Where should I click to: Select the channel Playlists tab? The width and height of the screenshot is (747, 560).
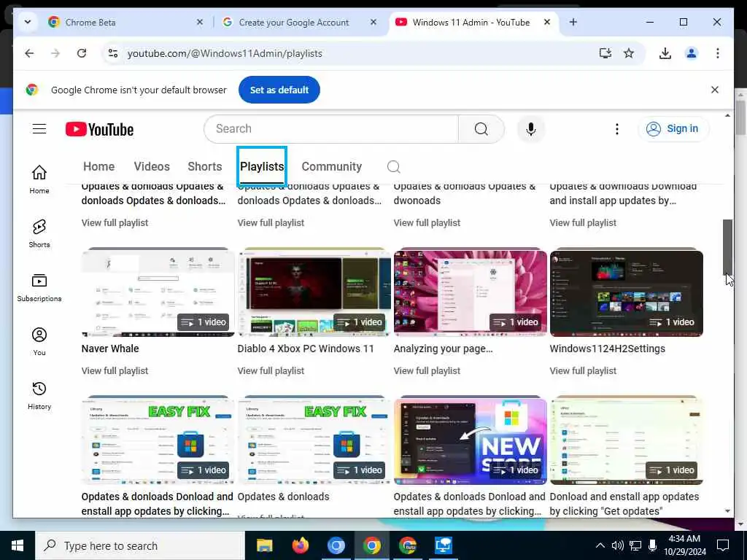point(262,167)
